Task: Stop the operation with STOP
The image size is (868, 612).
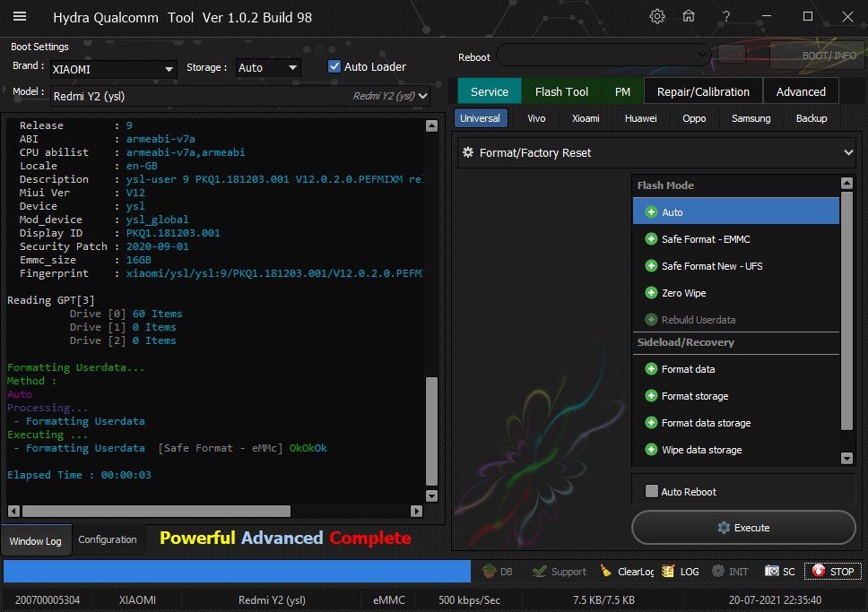Action: (832, 571)
